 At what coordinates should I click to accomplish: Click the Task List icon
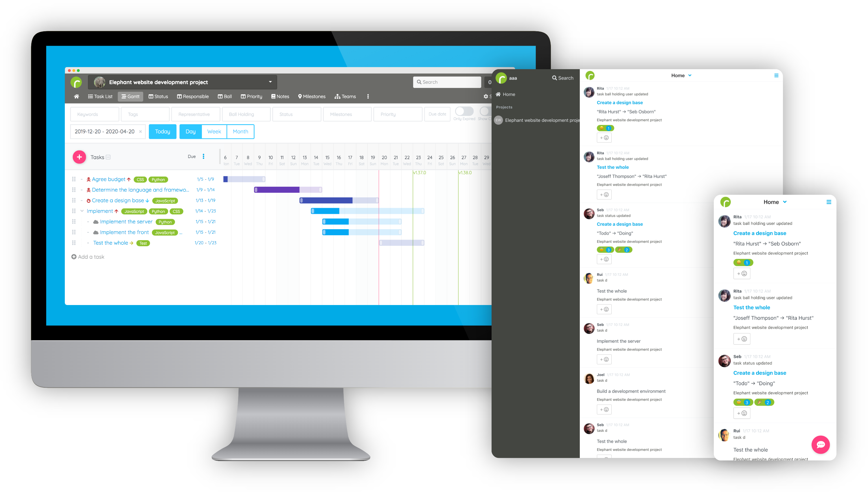click(97, 97)
